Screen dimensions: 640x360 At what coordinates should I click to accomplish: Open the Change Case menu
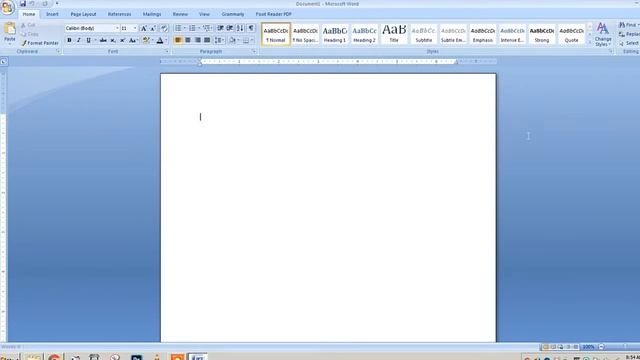(x=133, y=40)
